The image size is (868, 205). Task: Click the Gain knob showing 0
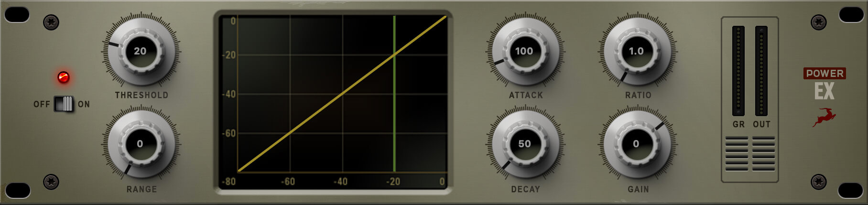tap(637, 144)
